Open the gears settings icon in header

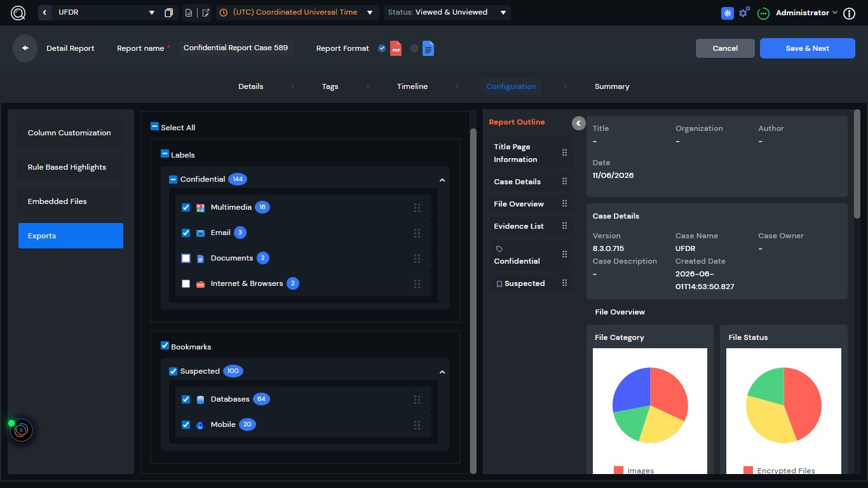click(745, 12)
